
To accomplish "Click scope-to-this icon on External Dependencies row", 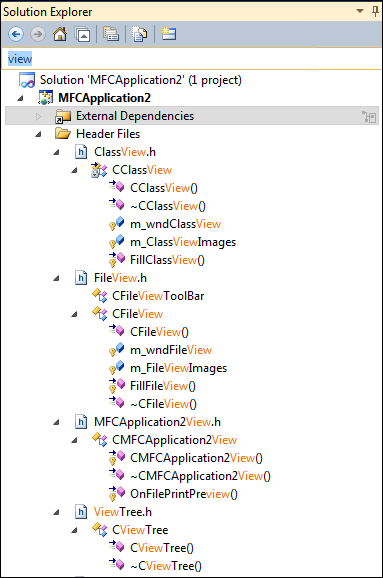I will tap(369, 117).
